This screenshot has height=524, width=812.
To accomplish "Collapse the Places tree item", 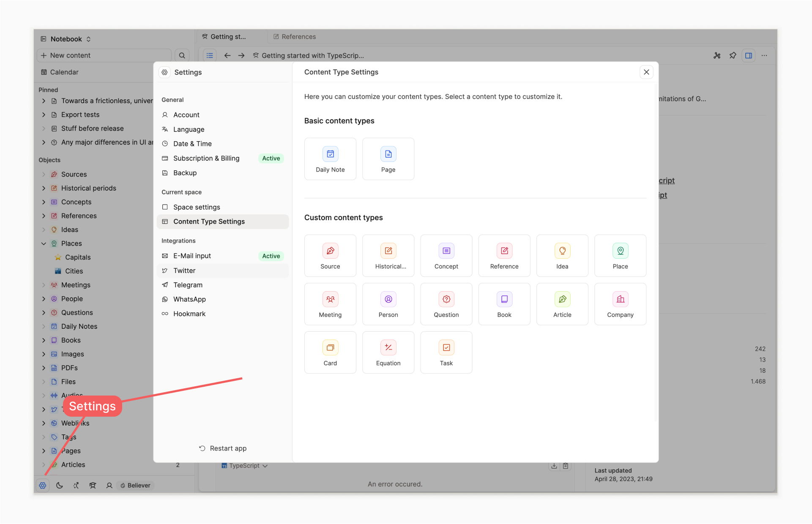I will tap(44, 243).
